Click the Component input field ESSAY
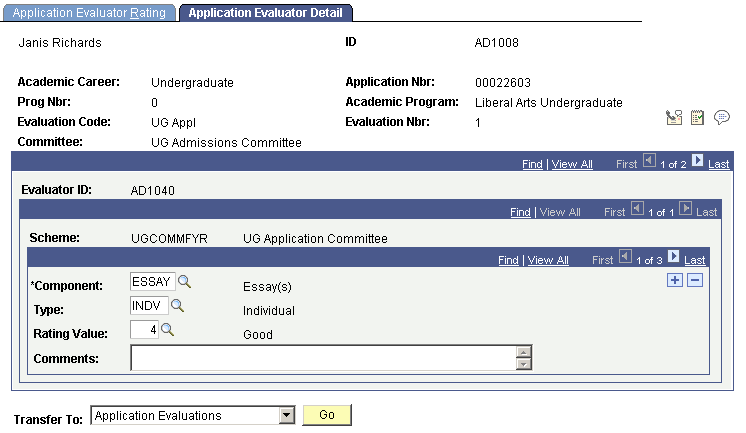This screenshot has width=746, height=433. [152, 282]
